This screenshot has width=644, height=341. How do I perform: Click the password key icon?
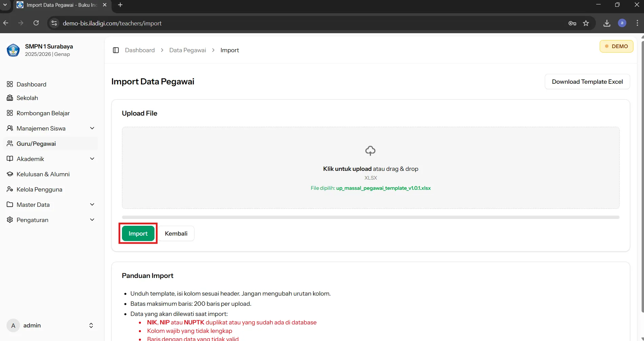(572, 23)
